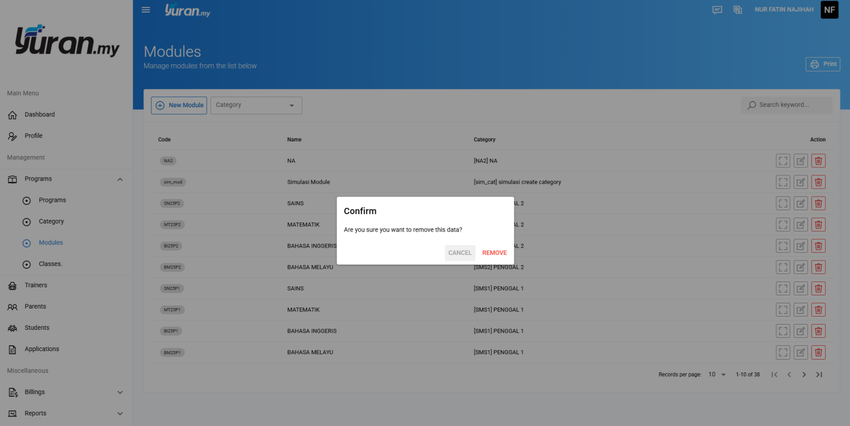The image size is (850, 426).
Task: Click the sim_mod code chip
Action: point(173,182)
